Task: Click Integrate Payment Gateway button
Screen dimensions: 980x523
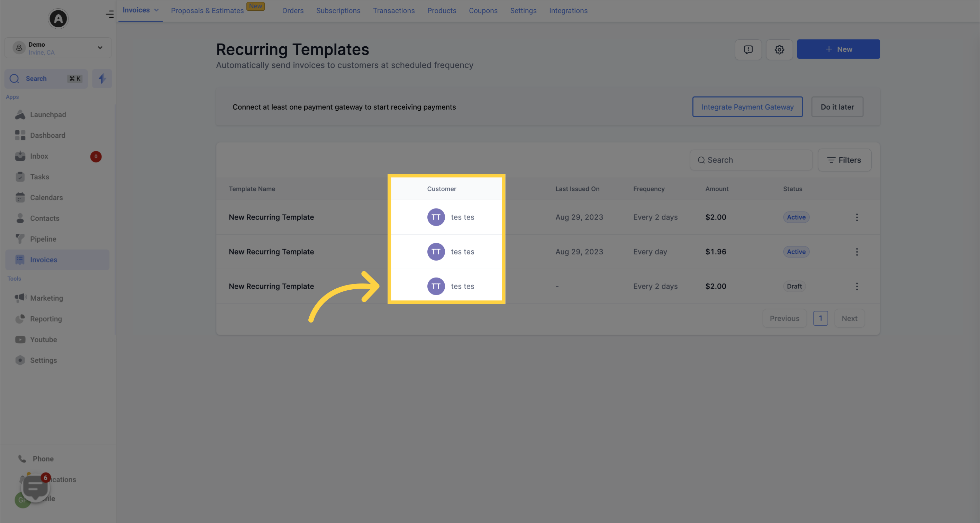Action: click(x=747, y=106)
